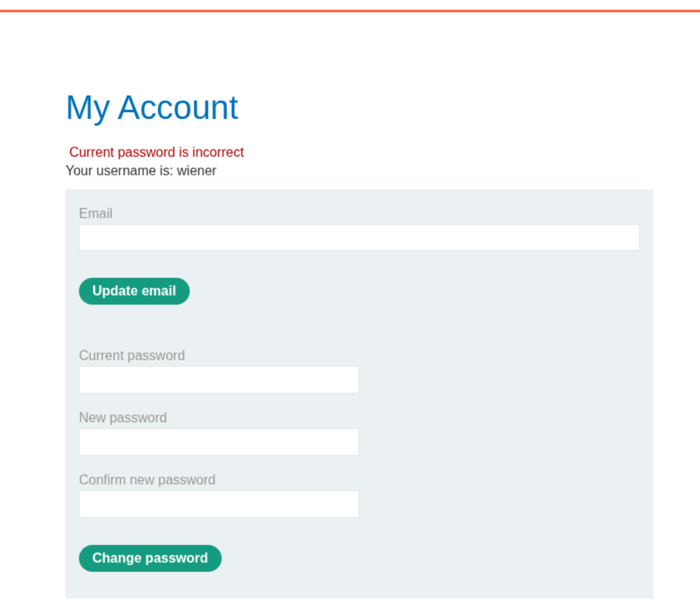Click the My Account heading
This screenshot has height=615, width=700.
coord(152,108)
